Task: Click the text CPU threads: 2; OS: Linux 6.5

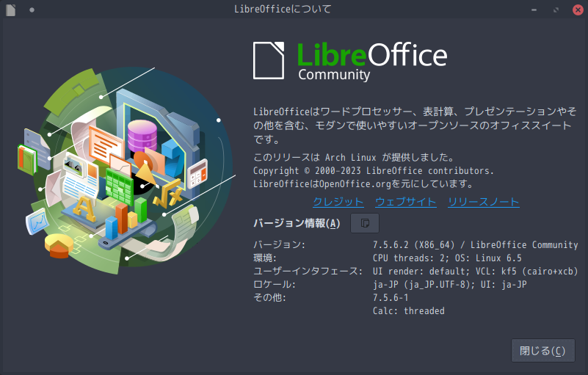Action: click(447, 258)
